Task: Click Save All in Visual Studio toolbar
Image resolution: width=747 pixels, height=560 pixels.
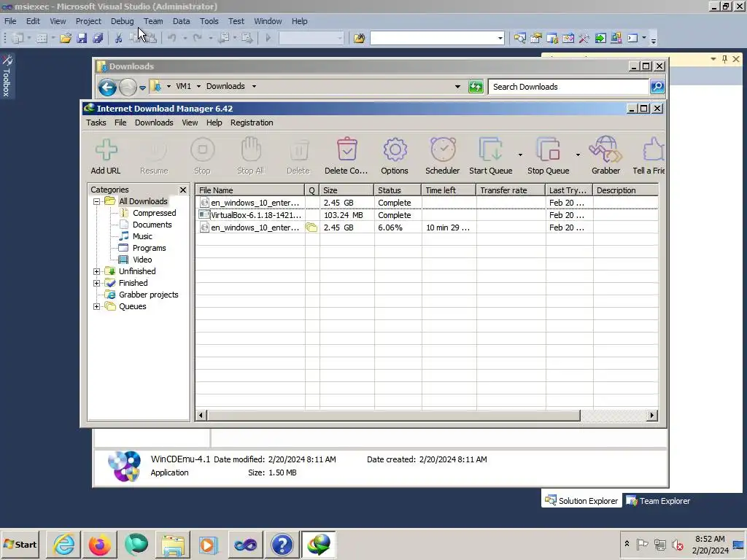Action: (x=98, y=38)
